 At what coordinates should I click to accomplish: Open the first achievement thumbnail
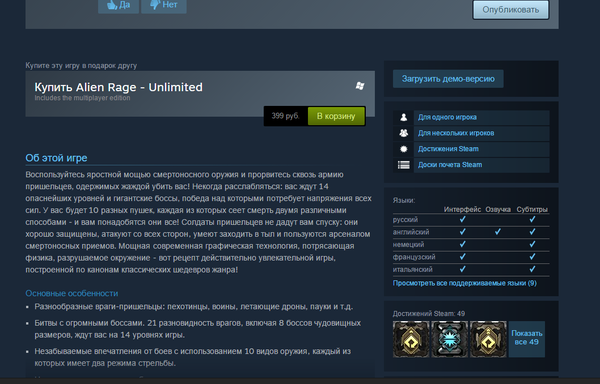(x=411, y=339)
